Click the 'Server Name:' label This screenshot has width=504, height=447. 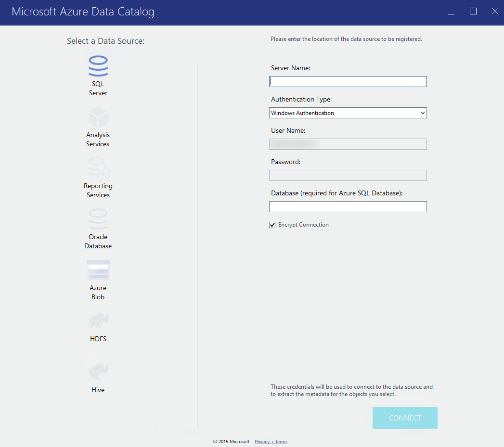coord(291,68)
